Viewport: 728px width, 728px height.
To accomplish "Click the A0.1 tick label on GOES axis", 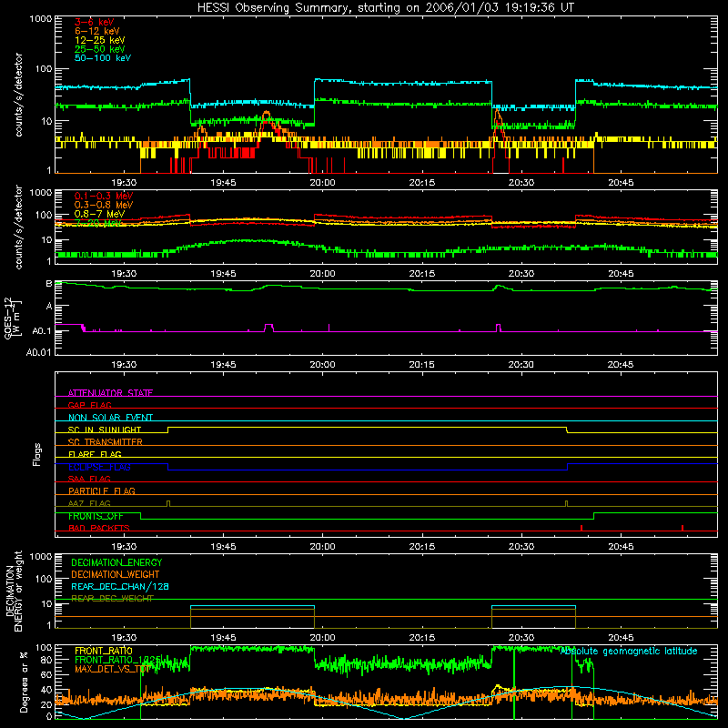I will click(42, 330).
